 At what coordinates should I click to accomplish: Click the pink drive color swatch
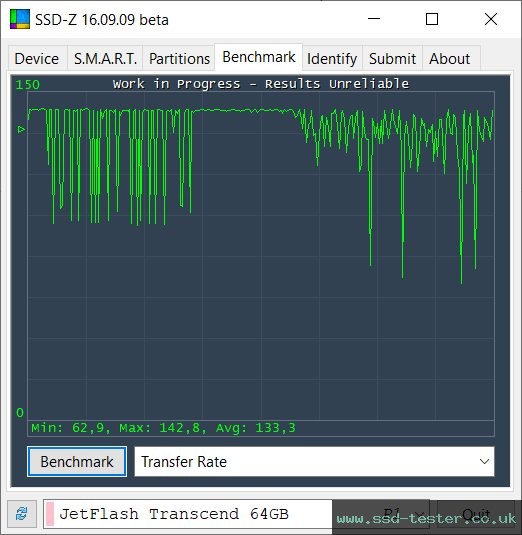point(50,514)
